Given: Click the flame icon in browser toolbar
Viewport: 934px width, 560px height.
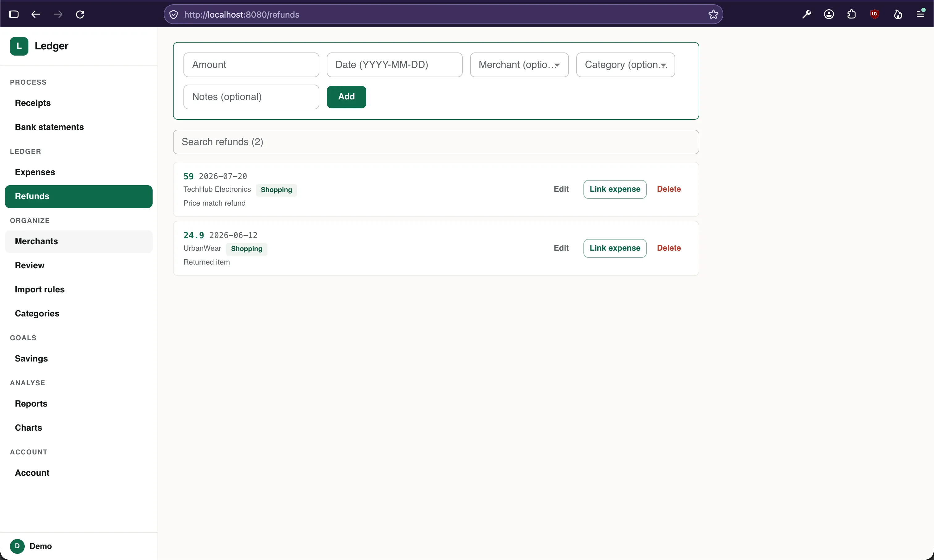Looking at the screenshot, I should (x=898, y=14).
